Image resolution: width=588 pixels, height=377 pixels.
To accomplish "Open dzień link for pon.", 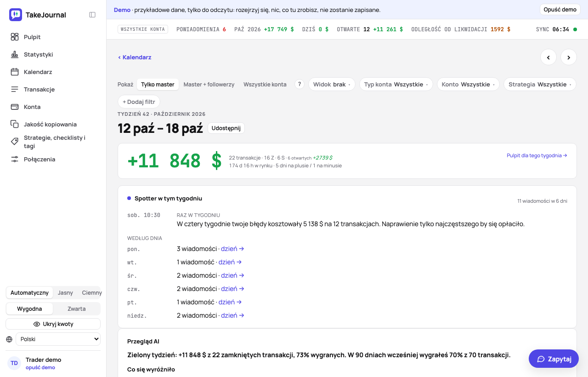I will point(232,249).
